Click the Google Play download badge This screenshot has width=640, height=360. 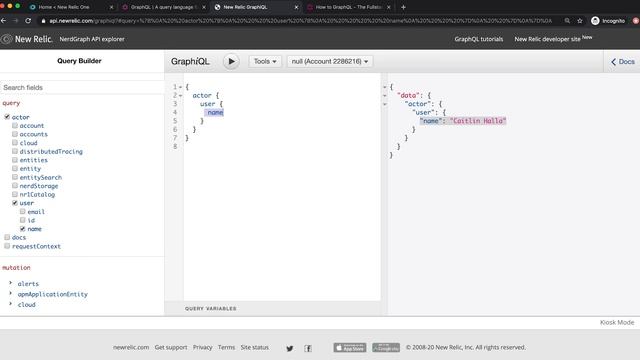coord(386,348)
